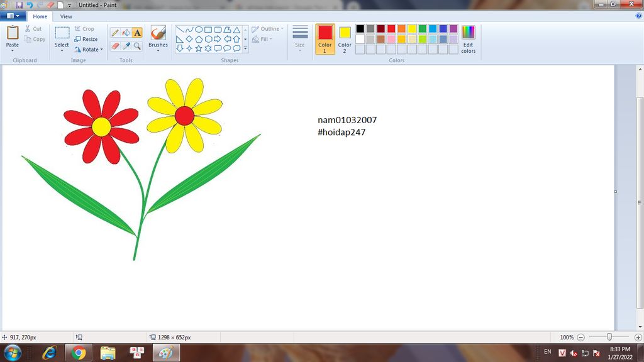Screen dimensions: 644x362
Task: Choose the Four-point star shape
Action: 189,48
